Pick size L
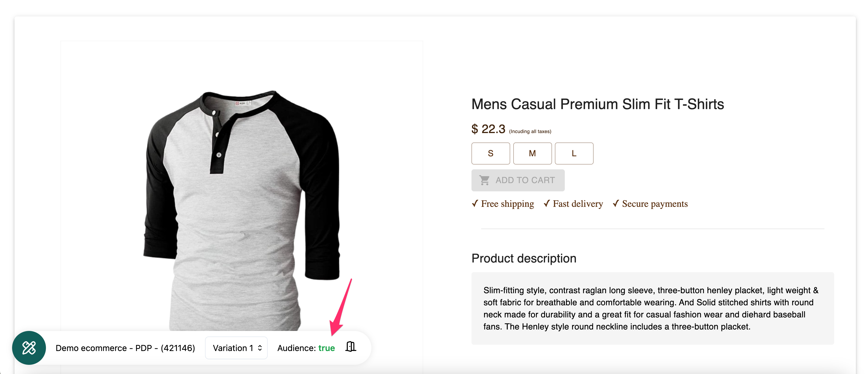The height and width of the screenshot is (374, 868). tap(574, 153)
